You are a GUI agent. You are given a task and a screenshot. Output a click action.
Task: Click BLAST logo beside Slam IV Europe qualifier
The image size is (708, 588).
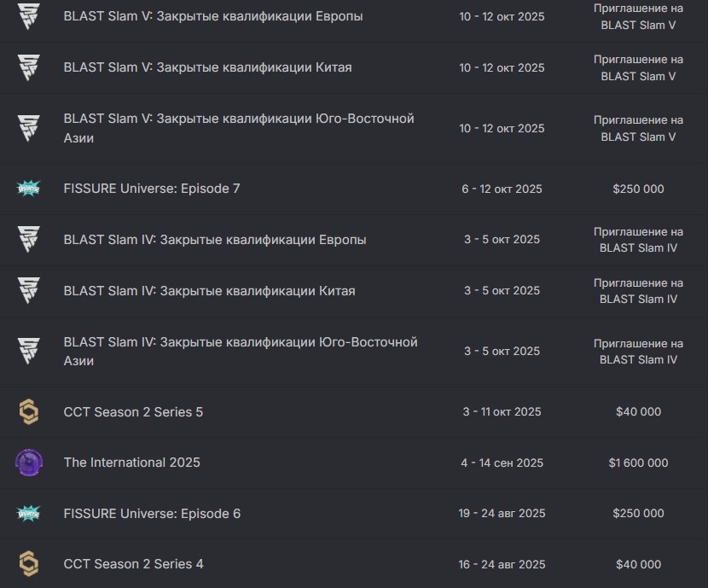coord(29,240)
